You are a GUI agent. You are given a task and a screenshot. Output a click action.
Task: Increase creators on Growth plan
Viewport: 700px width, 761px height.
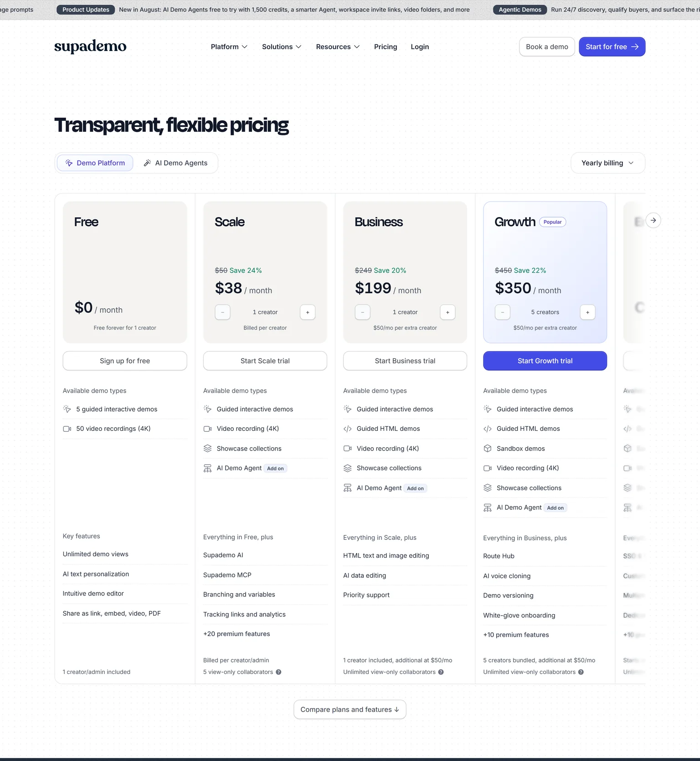[587, 312]
